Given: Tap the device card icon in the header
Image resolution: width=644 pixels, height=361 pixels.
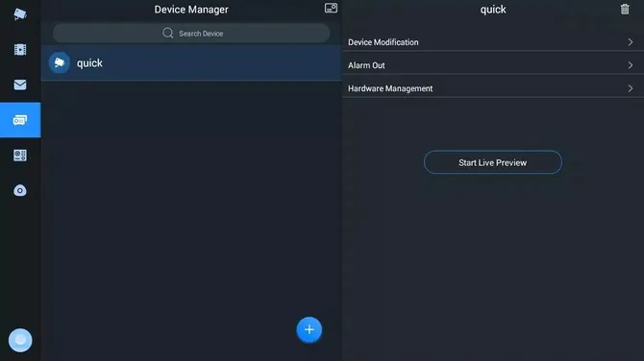Looking at the screenshot, I should [x=331, y=9].
